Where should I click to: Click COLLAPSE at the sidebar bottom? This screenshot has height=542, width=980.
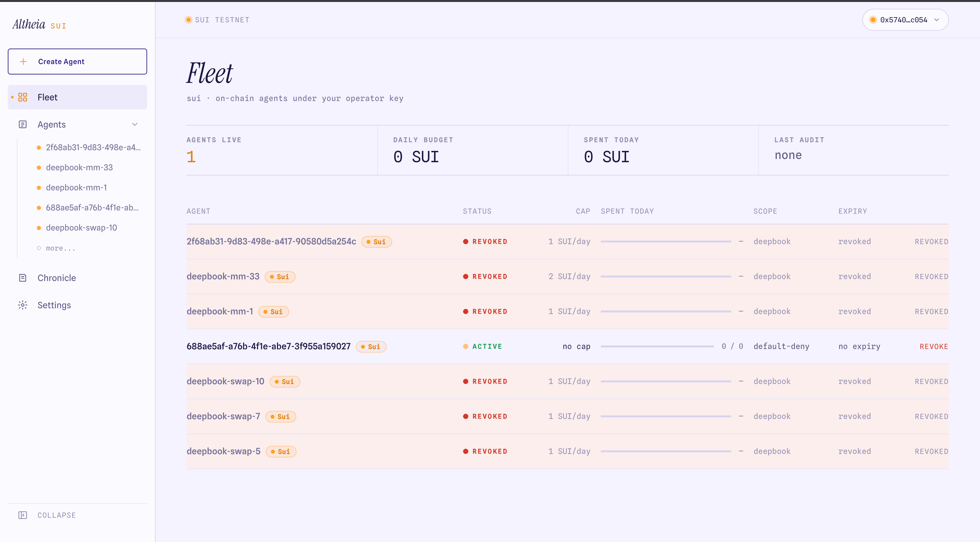click(57, 515)
